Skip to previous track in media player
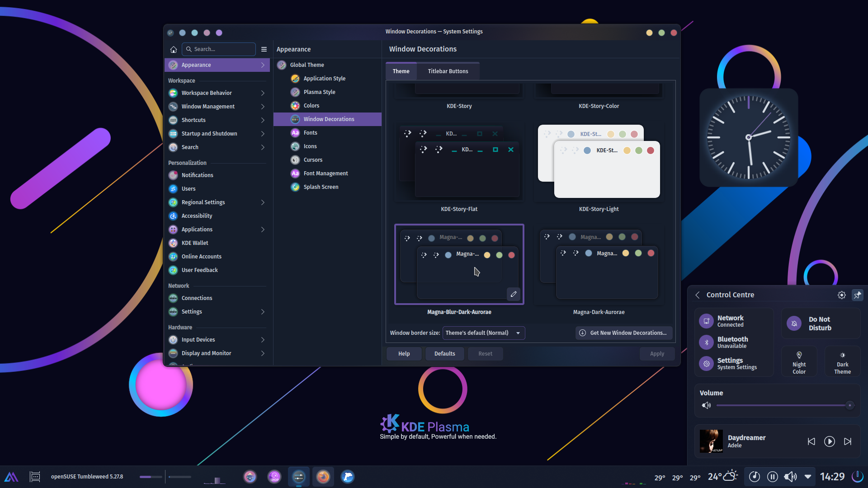This screenshot has width=868, height=488. [811, 441]
